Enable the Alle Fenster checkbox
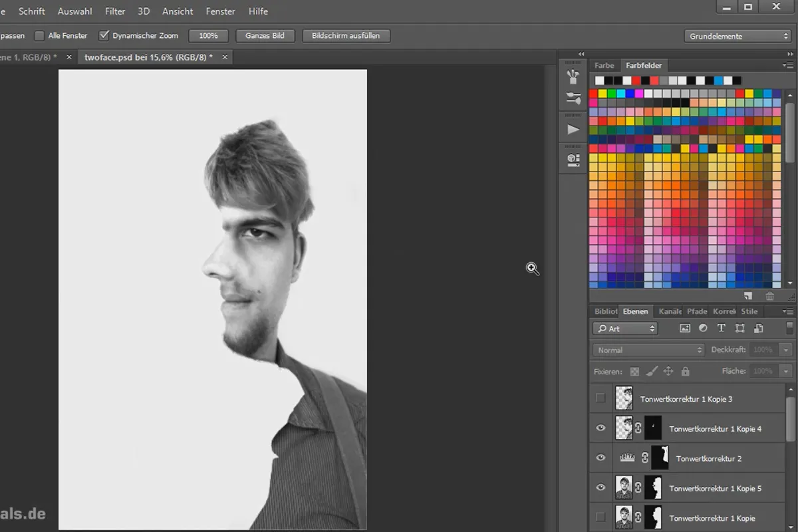 pyautogui.click(x=39, y=35)
